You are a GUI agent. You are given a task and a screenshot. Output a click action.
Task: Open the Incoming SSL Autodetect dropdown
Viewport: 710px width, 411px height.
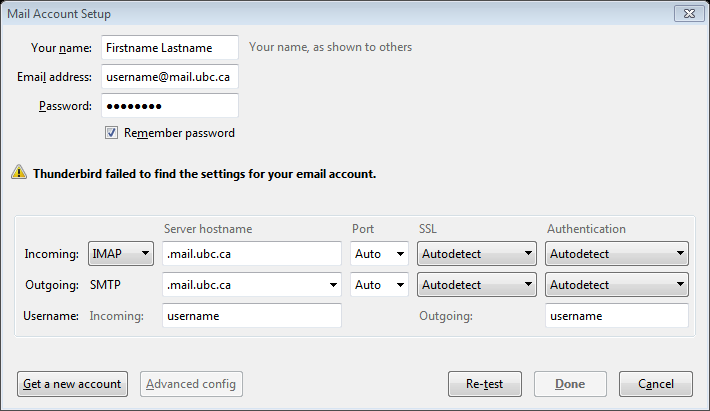[477, 255]
